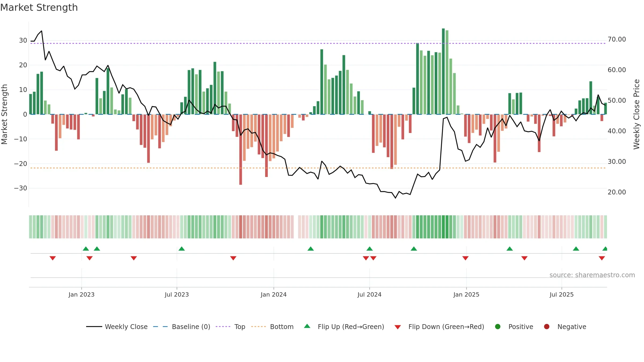This screenshot has width=644, height=362.
Task: Click the purple dotted Top sample in legend
Action: [223, 327]
